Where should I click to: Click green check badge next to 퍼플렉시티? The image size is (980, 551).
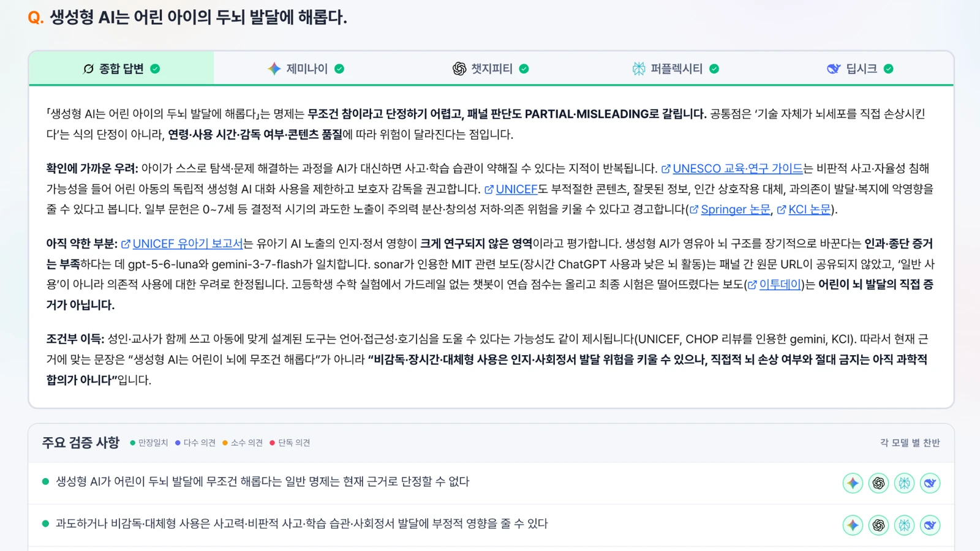pyautogui.click(x=714, y=69)
